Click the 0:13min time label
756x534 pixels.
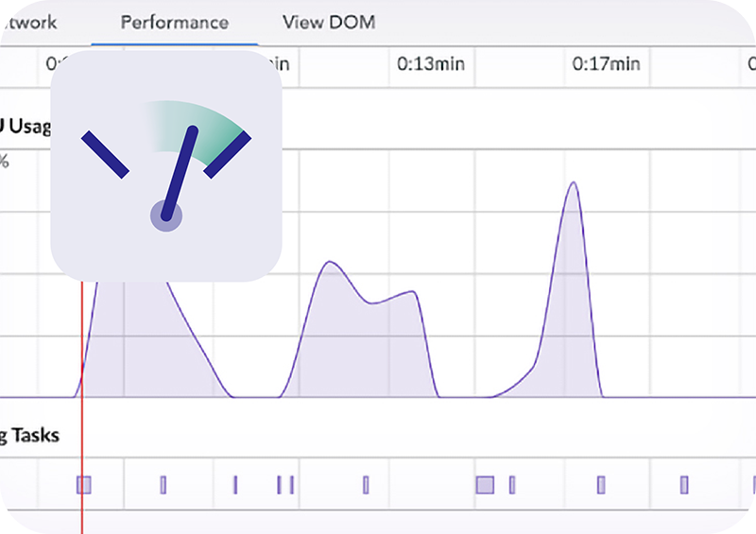point(430,64)
